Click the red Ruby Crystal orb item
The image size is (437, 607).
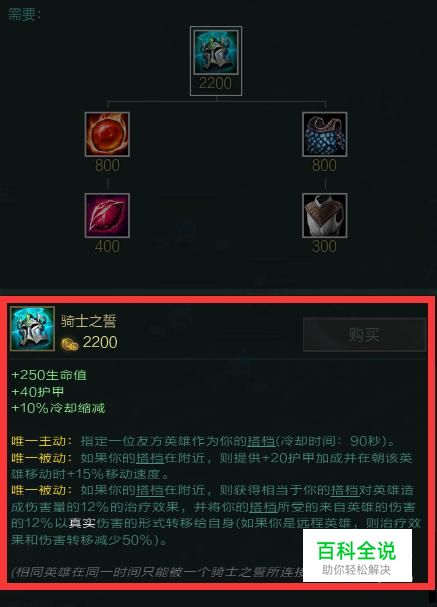107,134
